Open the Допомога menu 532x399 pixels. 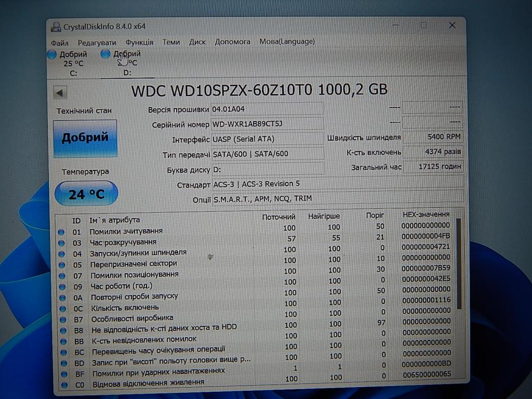pos(232,42)
